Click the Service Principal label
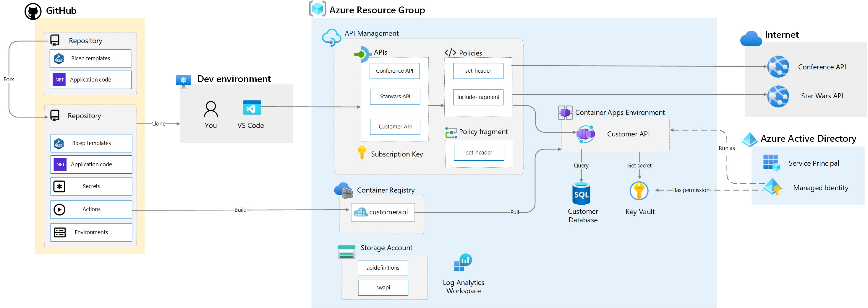868x308 pixels. click(x=813, y=163)
